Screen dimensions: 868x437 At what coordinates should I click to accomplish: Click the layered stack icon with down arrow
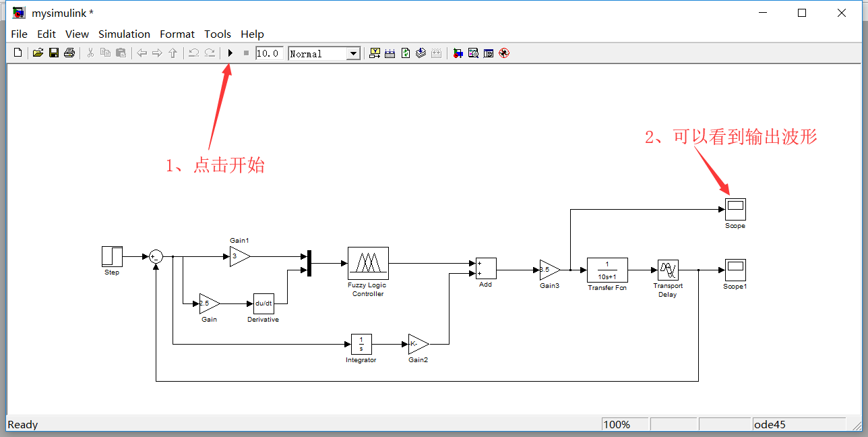421,53
